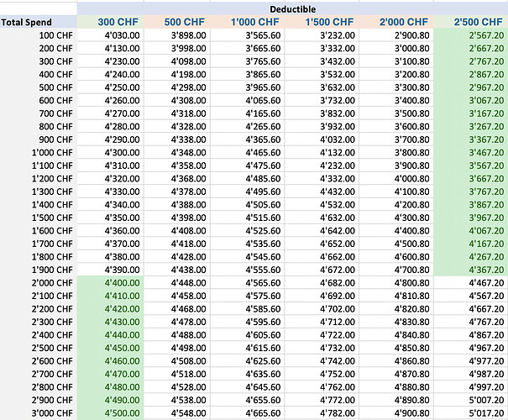Click cell with value 4'448.00

coord(177,283)
